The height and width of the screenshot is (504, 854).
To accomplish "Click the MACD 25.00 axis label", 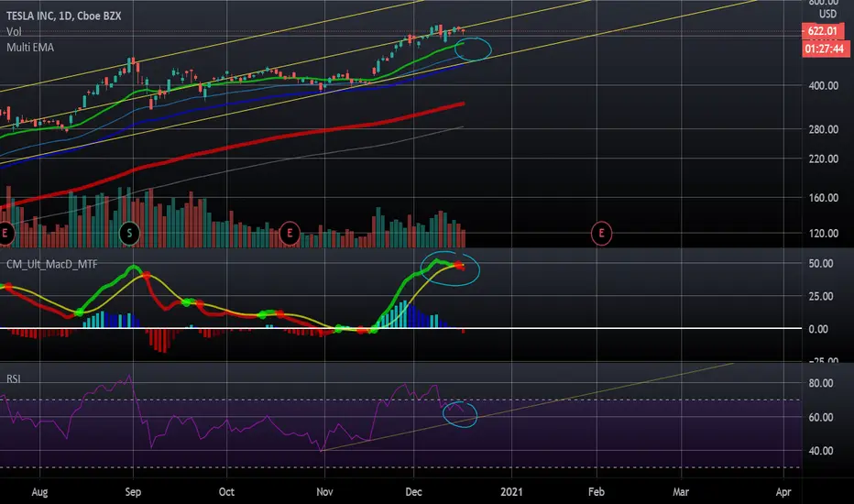I will point(821,296).
